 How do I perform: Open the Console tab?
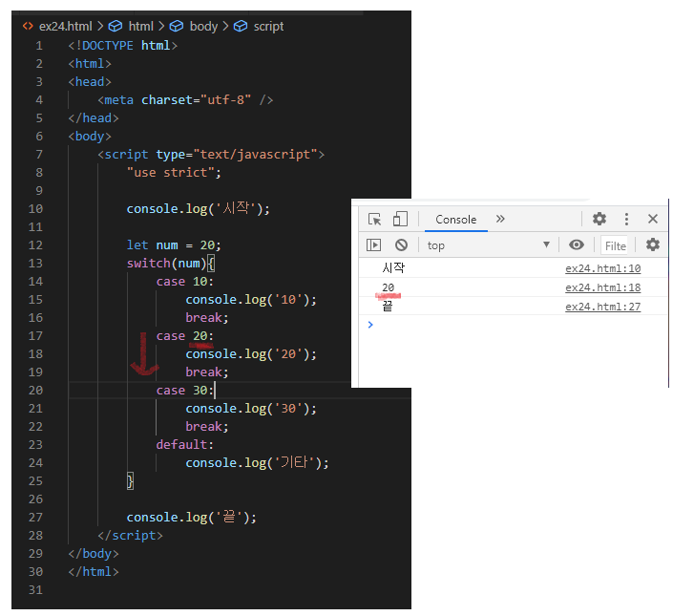pyautogui.click(x=455, y=220)
